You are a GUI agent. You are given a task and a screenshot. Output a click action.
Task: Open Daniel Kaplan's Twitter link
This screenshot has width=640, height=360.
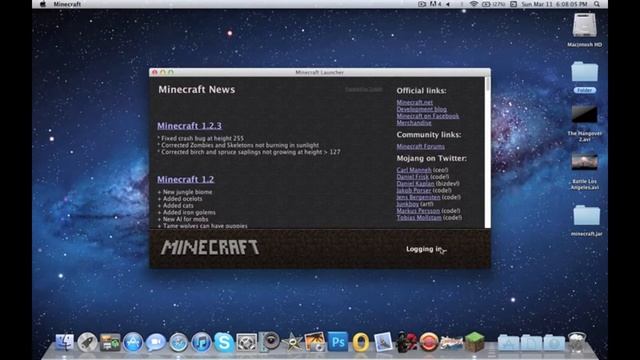[x=416, y=184]
